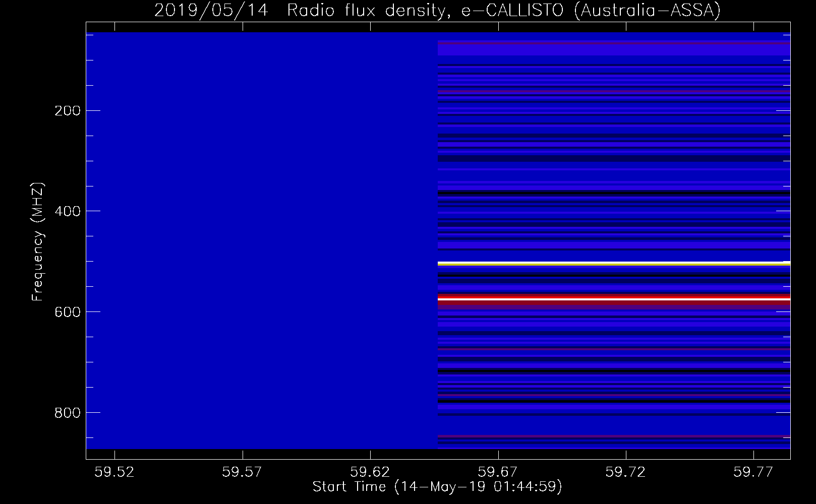The width and height of the screenshot is (816, 504).
Task: Click the 59.62 time tick label
Action: click(371, 472)
